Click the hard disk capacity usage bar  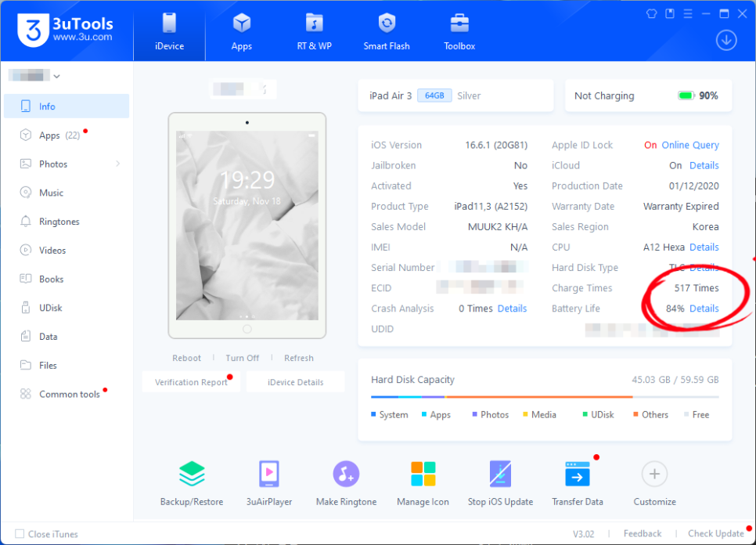point(545,397)
